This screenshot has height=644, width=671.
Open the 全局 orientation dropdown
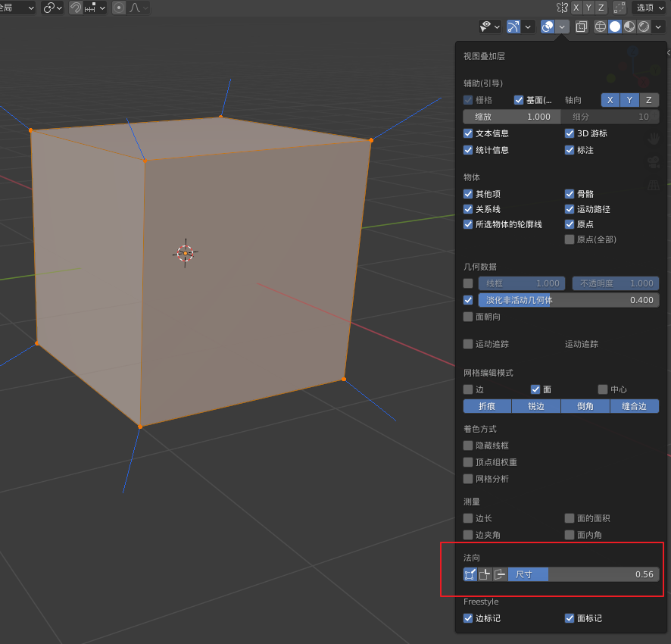click(16, 8)
